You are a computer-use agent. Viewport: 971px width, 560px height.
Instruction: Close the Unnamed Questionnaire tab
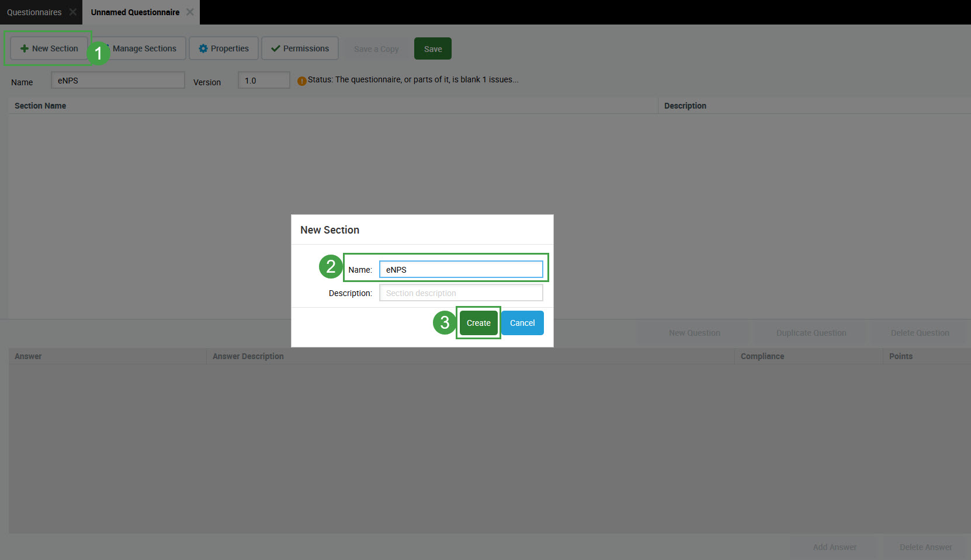pyautogui.click(x=190, y=12)
